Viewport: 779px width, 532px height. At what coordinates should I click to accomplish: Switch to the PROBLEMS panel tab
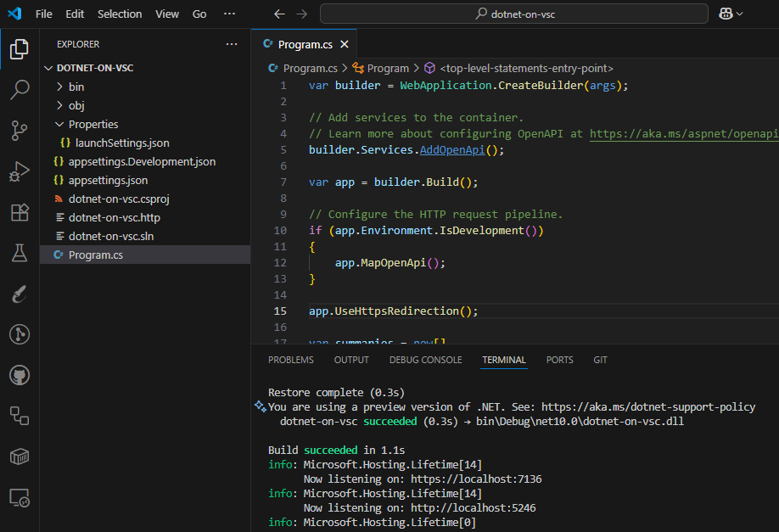point(290,360)
